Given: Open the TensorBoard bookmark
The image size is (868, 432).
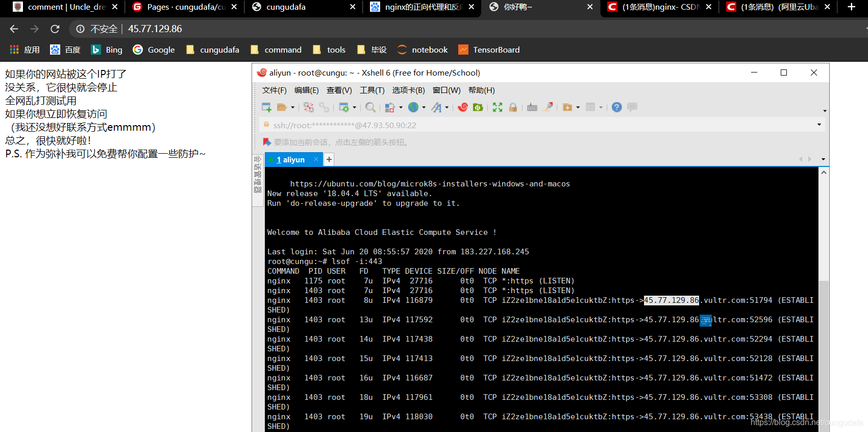Looking at the screenshot, I should [489, 50].
